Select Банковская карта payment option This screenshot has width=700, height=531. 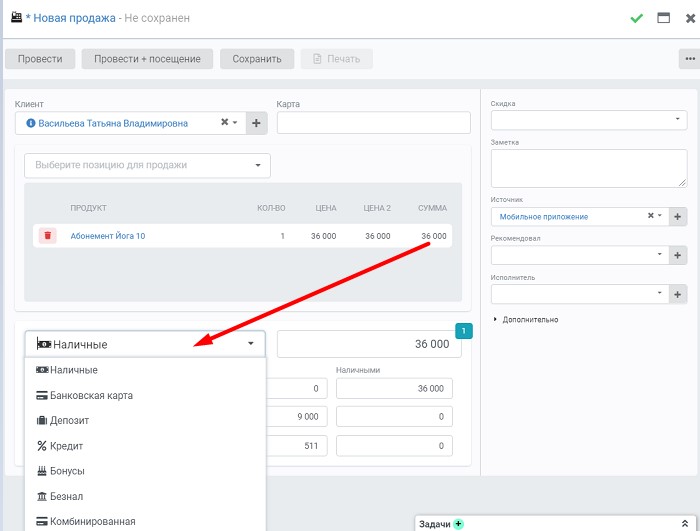coord(146,395)
